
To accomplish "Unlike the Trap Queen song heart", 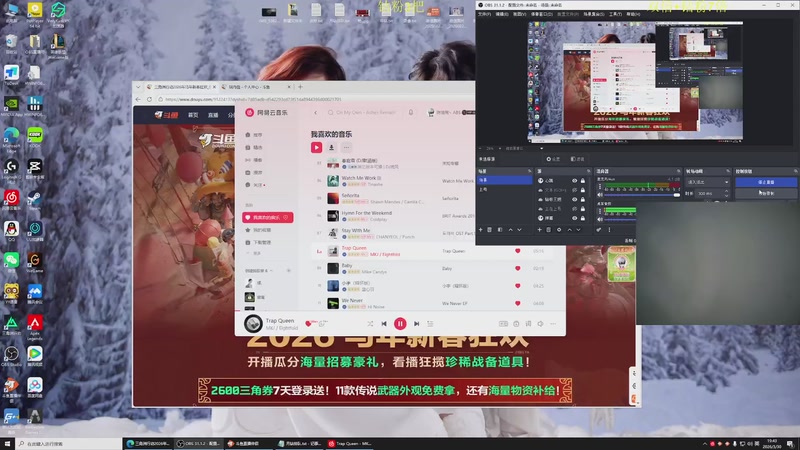I will 517,251.
